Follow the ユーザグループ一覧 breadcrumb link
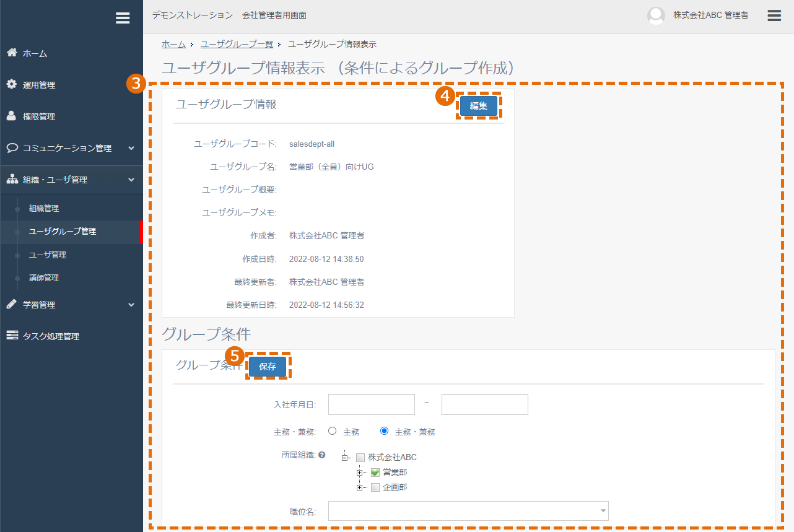 [x=237, y=44]
